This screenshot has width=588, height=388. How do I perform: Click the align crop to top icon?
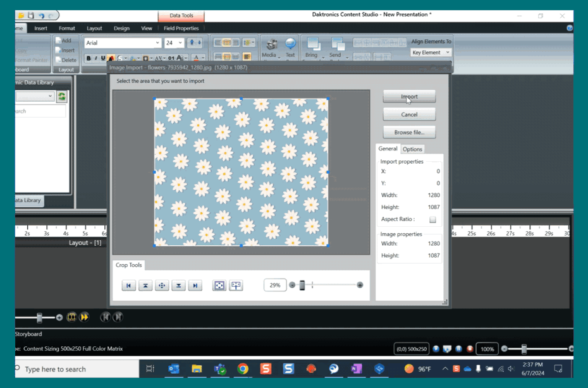tap(145, 286)
